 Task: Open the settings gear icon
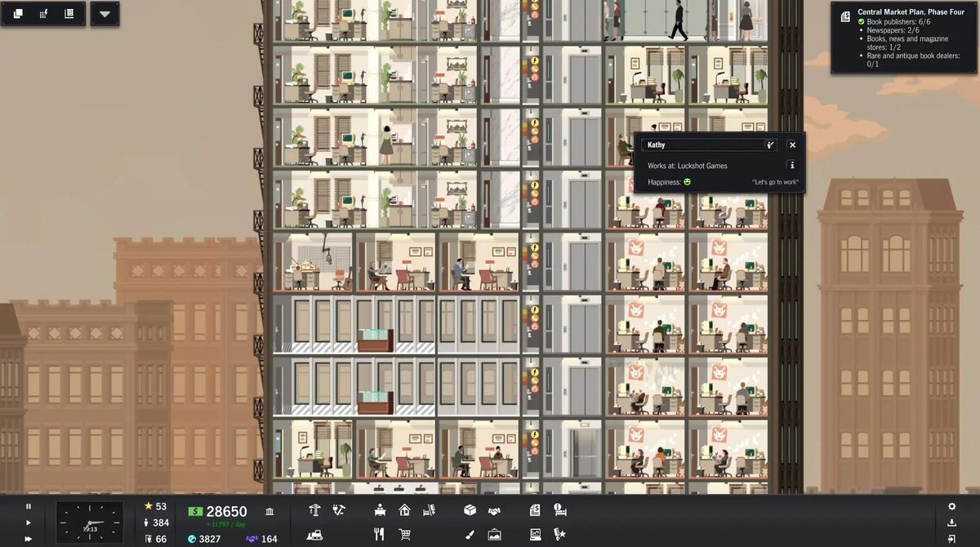pos(951,507)
